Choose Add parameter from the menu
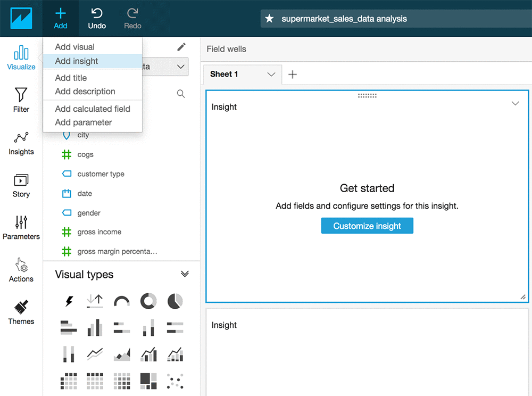The height and width of the screenshot is (396, 532). (92, 122)
